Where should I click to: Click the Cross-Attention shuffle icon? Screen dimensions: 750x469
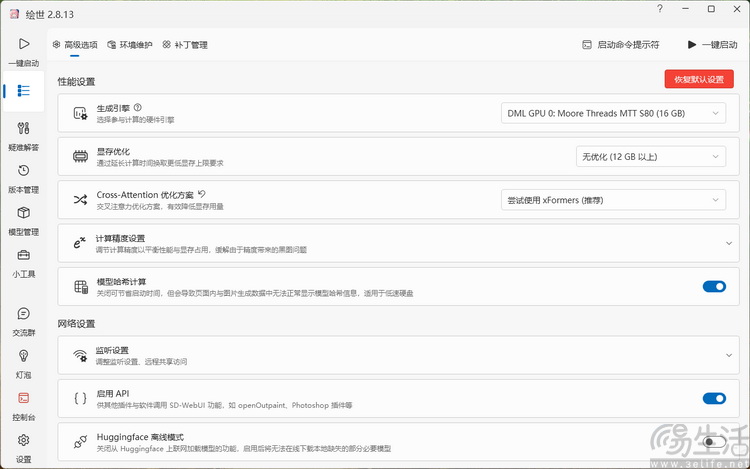click(80, 200)
